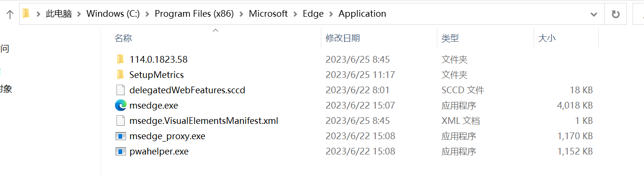
Task: Click the pwahelper.exe file icon
Action: pos(121,151)
